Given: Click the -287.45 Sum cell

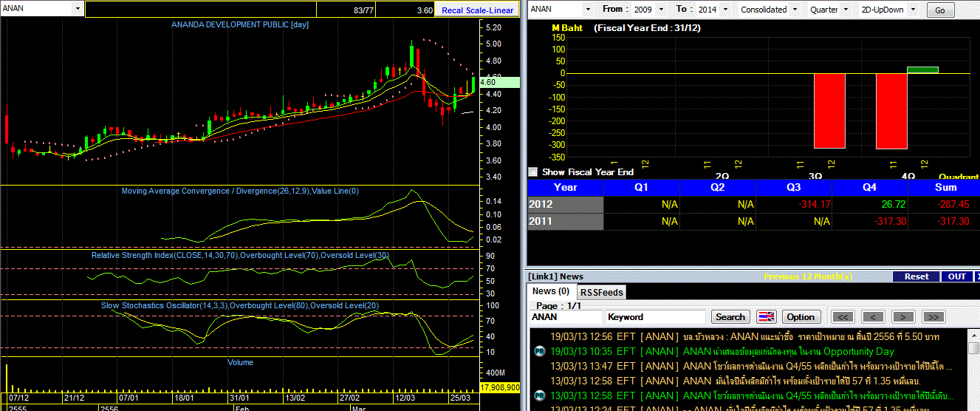Looking at the screenshot, I should pos(945,204).
